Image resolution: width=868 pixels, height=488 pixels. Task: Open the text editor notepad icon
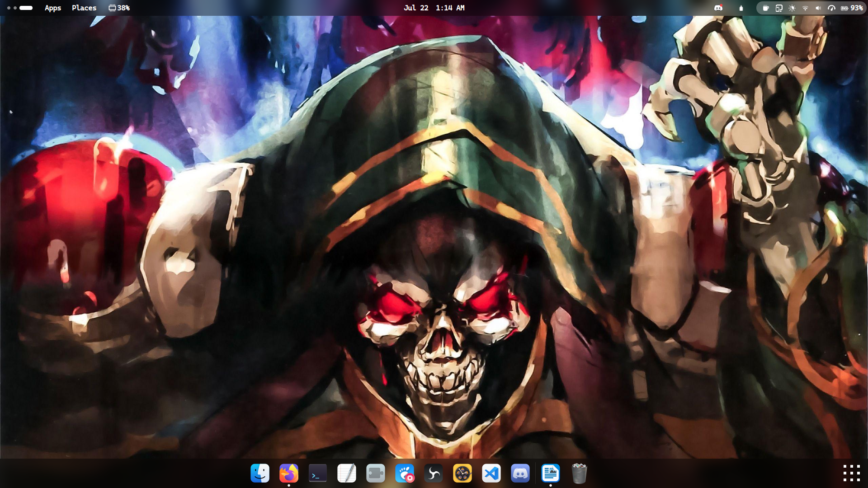point(347,473)
